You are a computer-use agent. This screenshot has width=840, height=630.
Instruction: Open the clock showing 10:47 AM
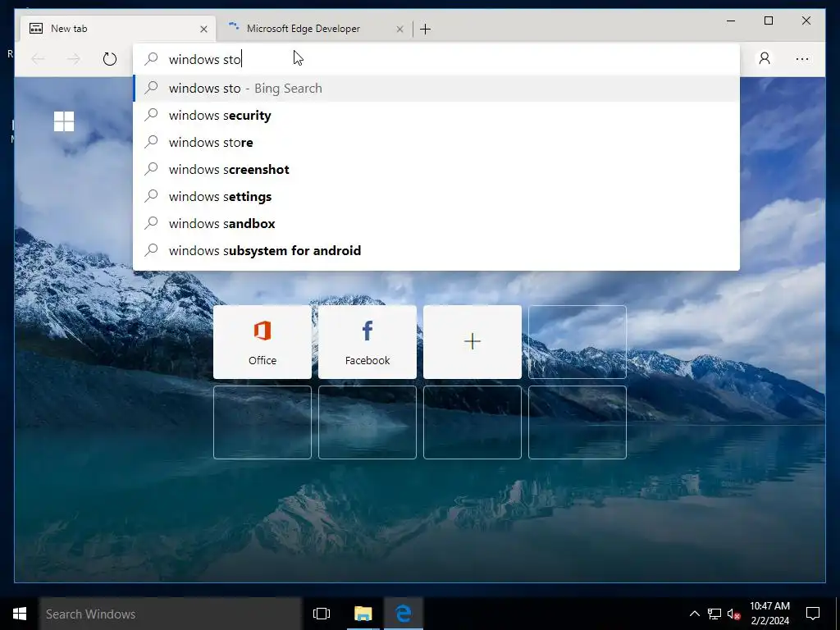[x=769, y=614]
